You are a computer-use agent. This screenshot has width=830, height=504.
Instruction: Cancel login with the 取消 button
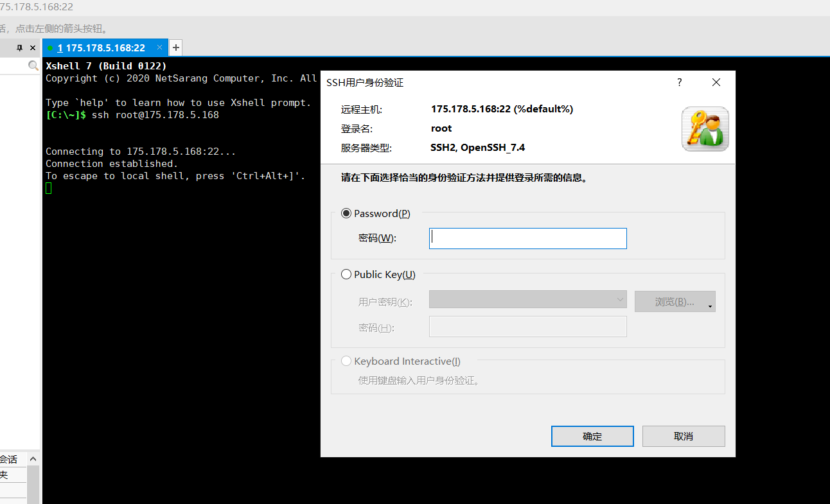point(684,437)
